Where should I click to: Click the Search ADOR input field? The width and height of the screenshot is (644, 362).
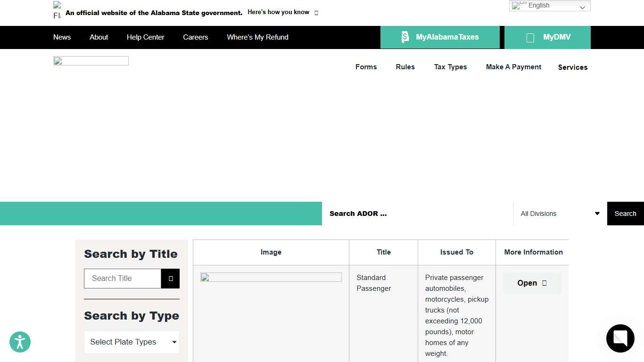click(417, 214)
